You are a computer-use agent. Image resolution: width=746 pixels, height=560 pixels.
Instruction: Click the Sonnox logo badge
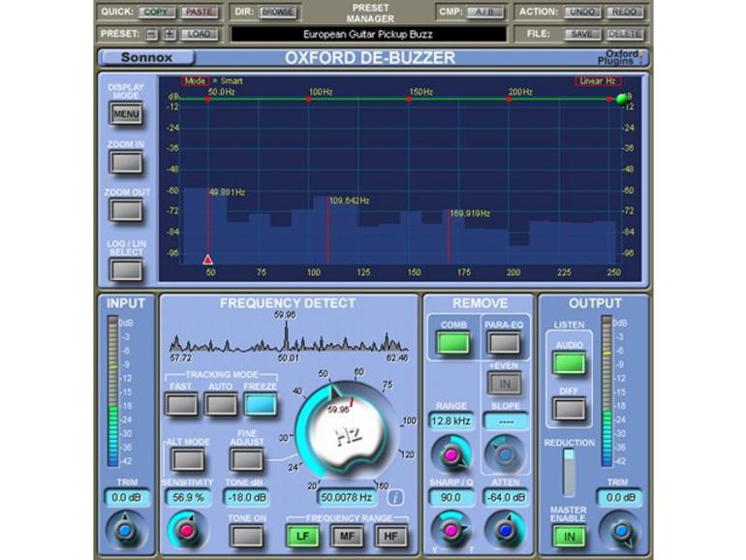147,57
